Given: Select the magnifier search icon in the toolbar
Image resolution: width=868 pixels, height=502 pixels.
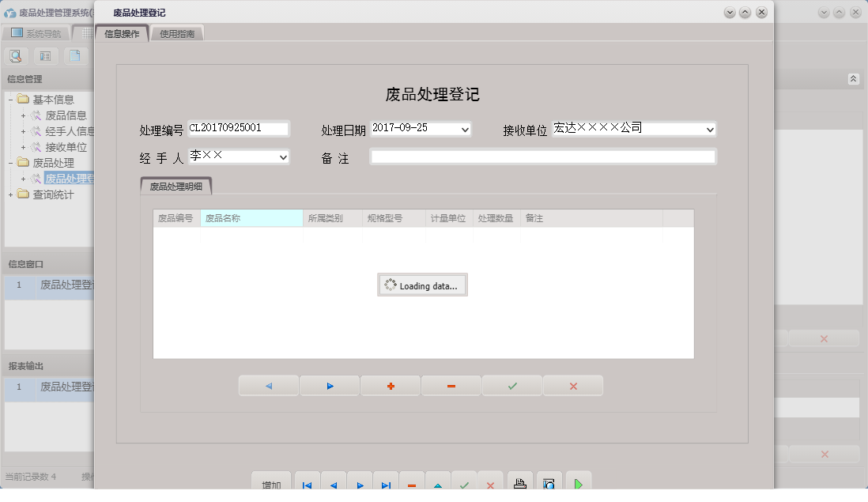Looking at the screenshot, I should point(16,56).
